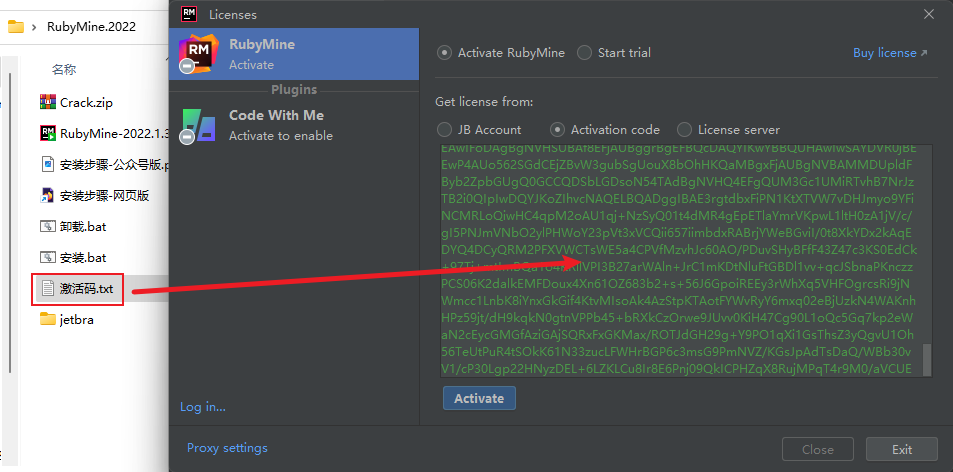Screen dimensions: 953x472
Task: Click the RubyMine logo in the Licenses title bar
Action: click(188, 14)
